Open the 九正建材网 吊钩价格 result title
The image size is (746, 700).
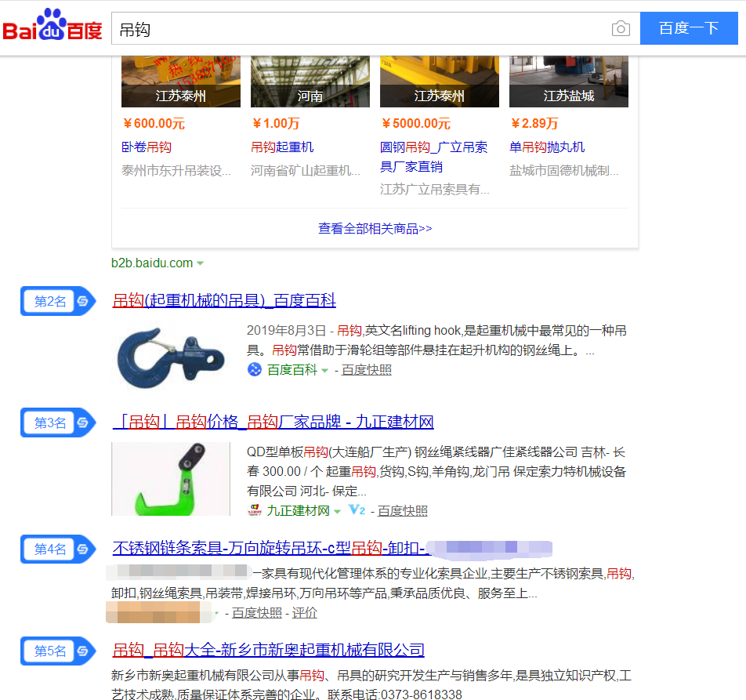(x=273, y=422)
